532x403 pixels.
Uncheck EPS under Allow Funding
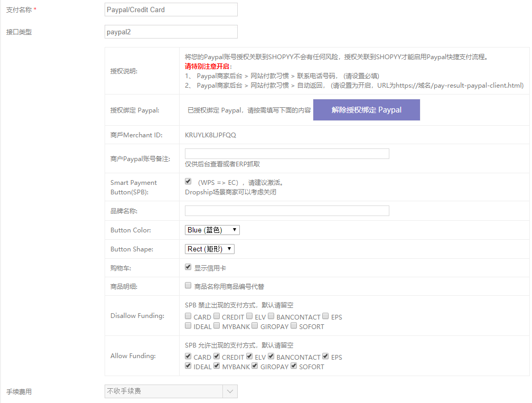(x=325, y=357)
